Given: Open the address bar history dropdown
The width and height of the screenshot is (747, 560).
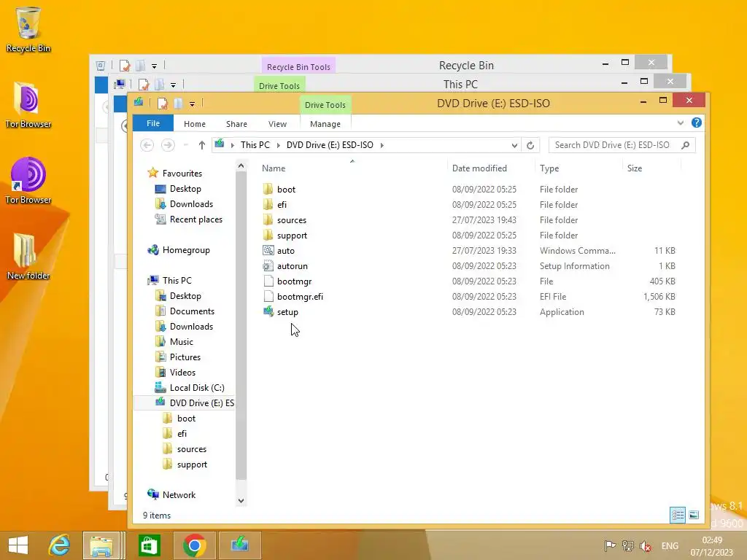Looking at the screenshot, I should pos(514,145).
